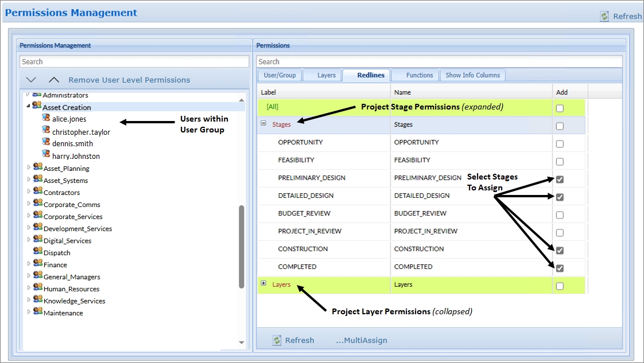Click the alice.jones user icon

coord(46,117)
